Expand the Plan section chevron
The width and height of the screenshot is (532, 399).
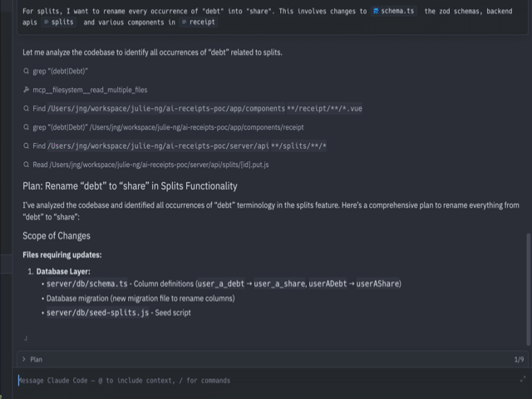click(x=24, y=359)
